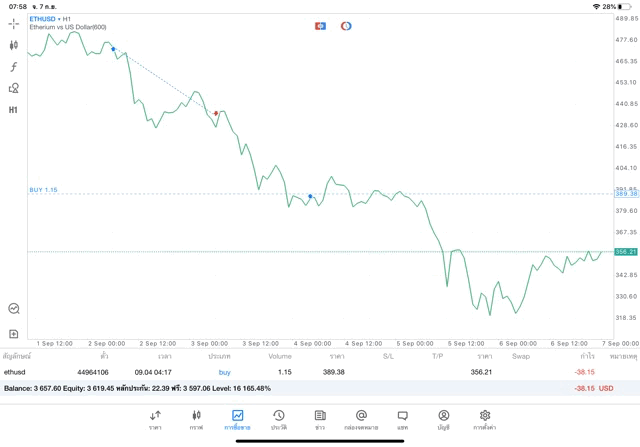This screenshot has height=447, width=640.
Task: Open the drawing objects shapes tool
Action: pyautogui.click(x=13, y=88)
